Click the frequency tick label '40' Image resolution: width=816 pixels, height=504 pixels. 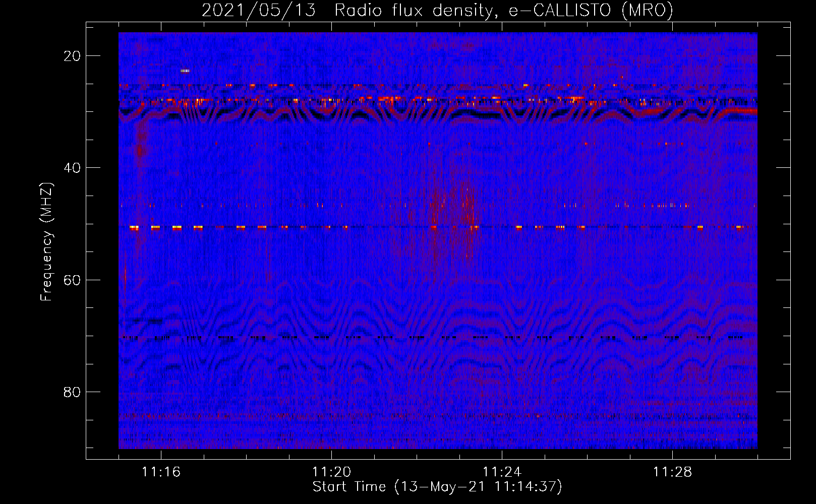(72, 168)
